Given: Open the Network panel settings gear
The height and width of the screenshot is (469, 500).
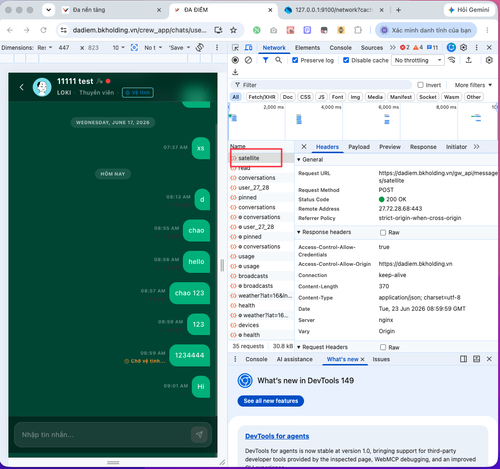Looking at the screenshot, I should point(489,60).
